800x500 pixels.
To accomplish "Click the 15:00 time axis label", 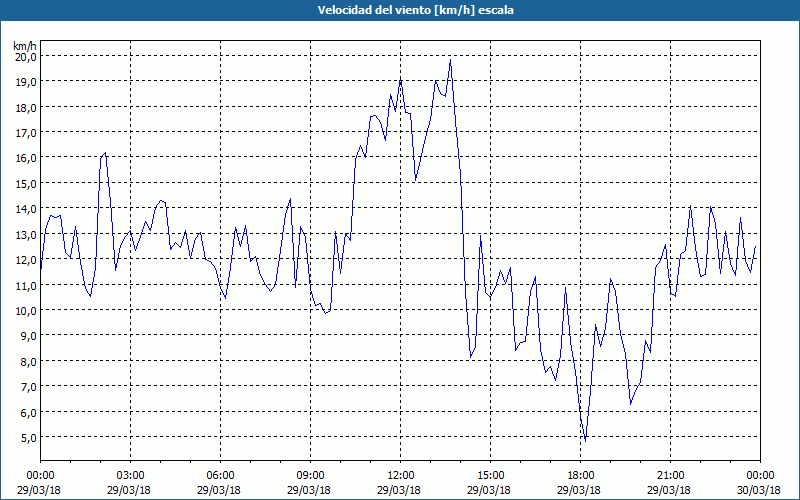I will (x=490, y=476).
